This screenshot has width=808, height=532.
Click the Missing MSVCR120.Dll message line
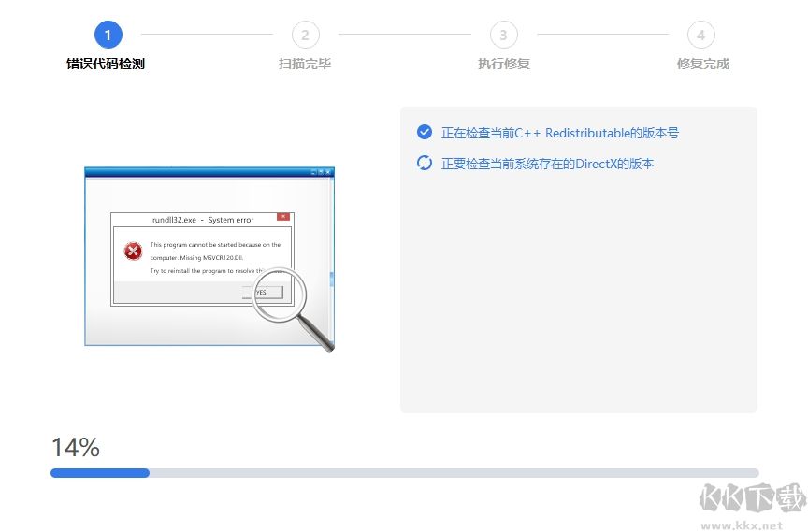click(x=196, y=257)
